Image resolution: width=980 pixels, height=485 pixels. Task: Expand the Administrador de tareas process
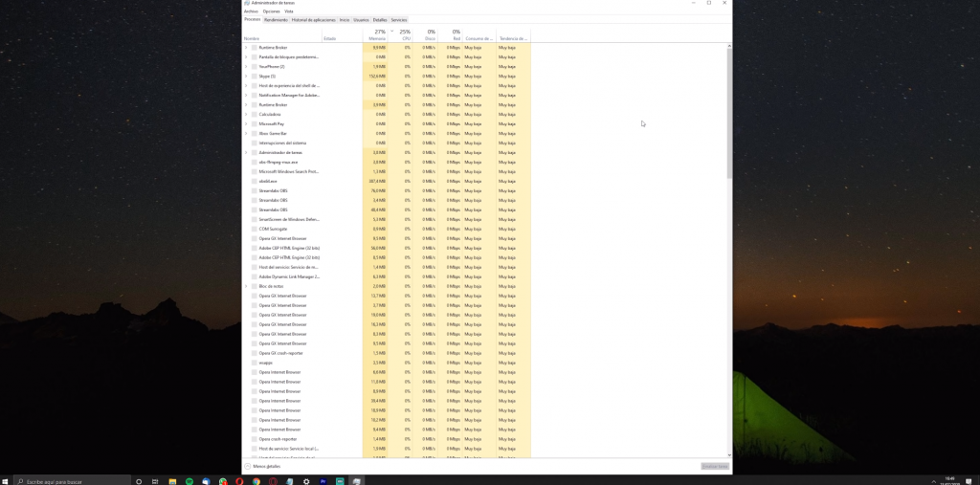(x=246, y=152)
